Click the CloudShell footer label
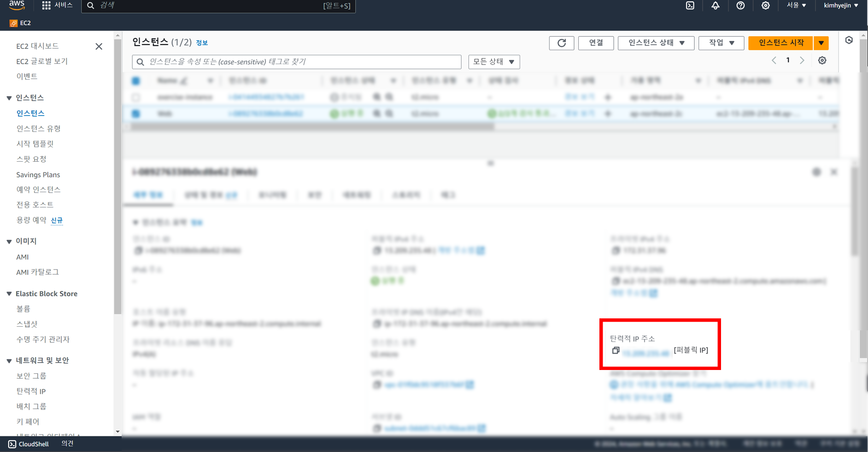Viewport: 868px width, 452px height. pos(34,444)
